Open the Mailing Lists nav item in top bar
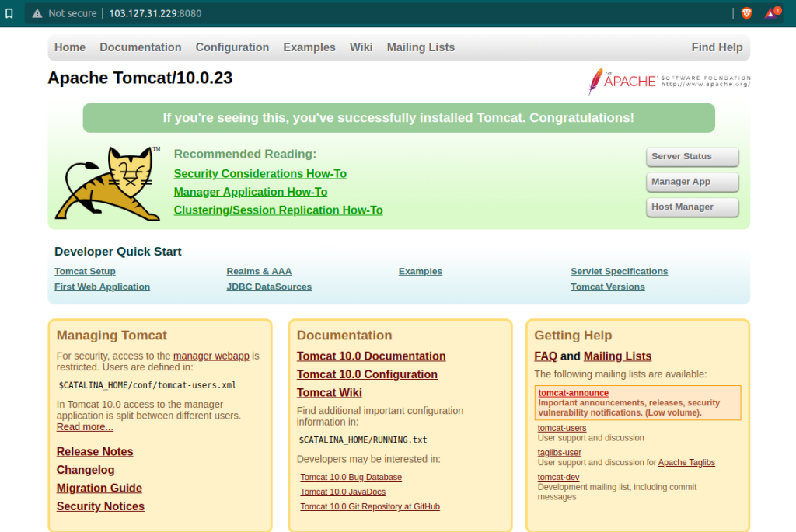This screenshot has width=796, height=532. [x=421, y=47]
